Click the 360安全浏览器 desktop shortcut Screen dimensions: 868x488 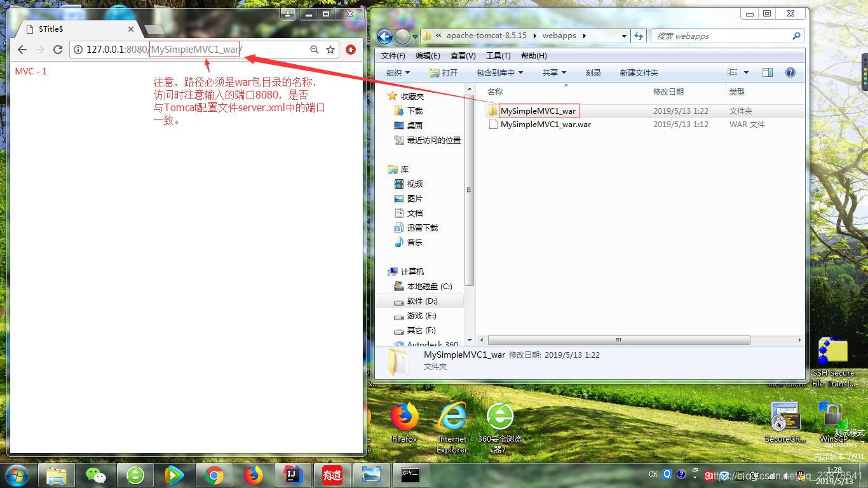pos(500,427)
